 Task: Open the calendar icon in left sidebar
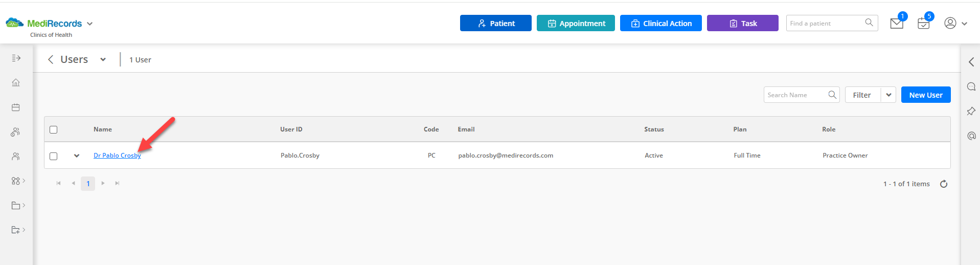[x=16, y=107]
